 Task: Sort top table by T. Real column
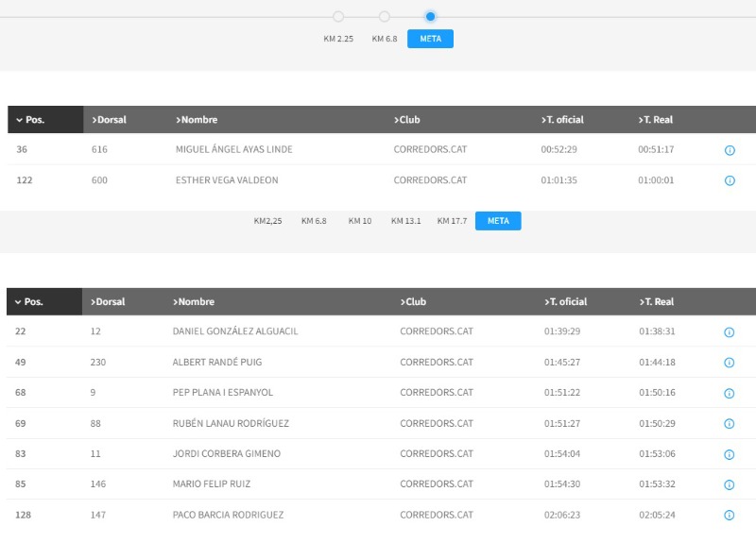tap(655, 120)
